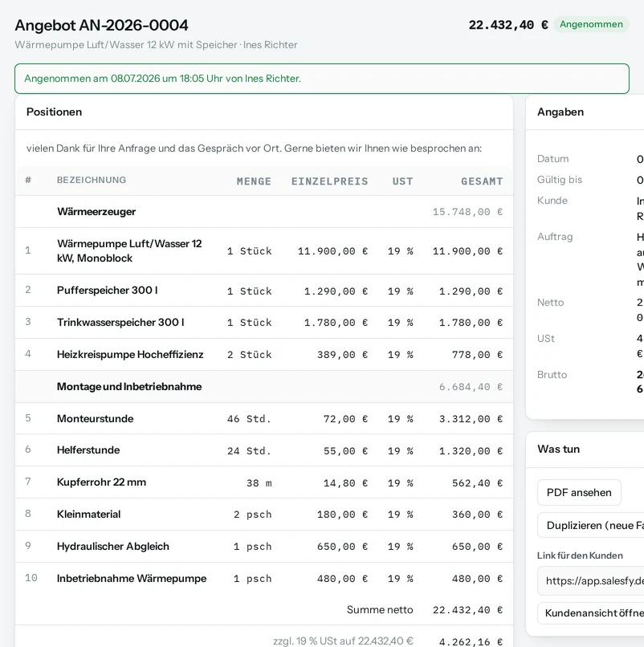Click the EINZELPREIS column header
Image resolution: width=644 pixels, height=647 pixels.
coord(329,181)
